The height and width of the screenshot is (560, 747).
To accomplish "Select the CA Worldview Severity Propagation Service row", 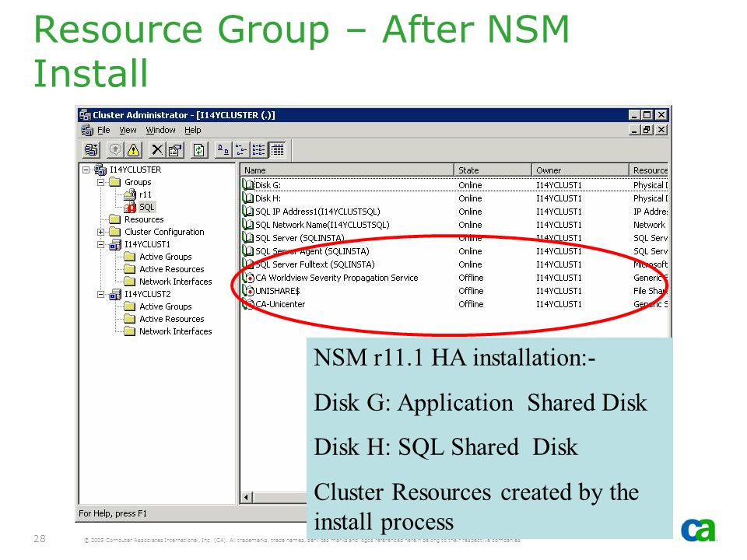I will 454,278.
